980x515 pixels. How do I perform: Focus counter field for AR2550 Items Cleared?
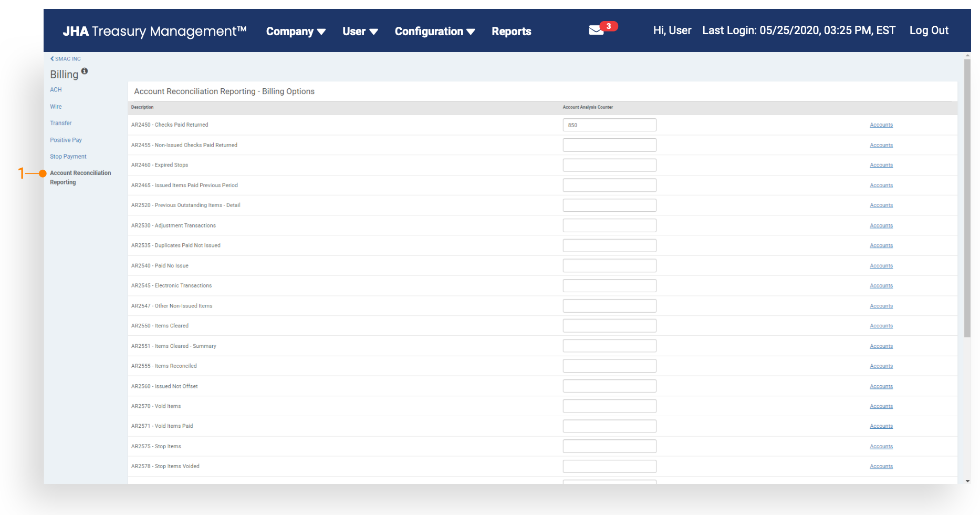(x=609, y=326)
